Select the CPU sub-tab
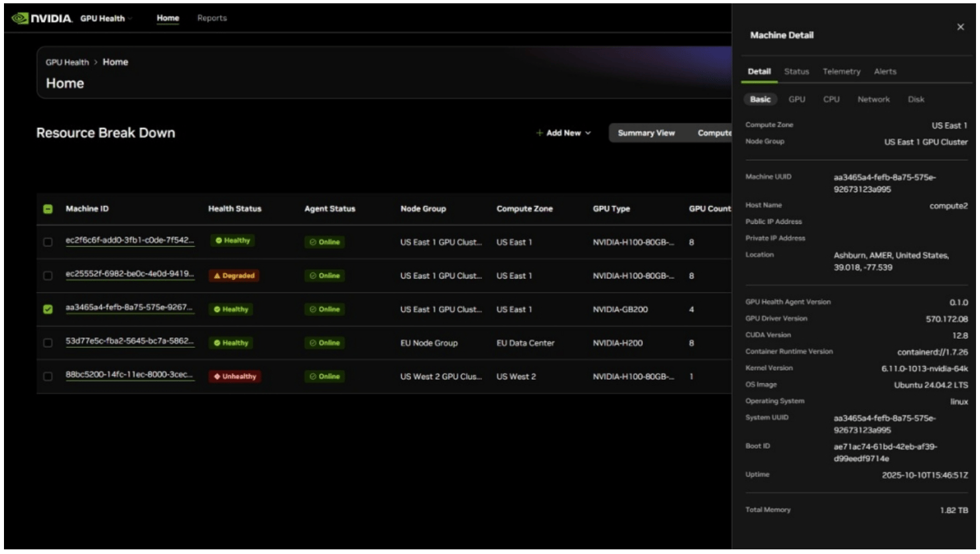The width and height of the screenshot is (980, 554). (x=831, y=99)
